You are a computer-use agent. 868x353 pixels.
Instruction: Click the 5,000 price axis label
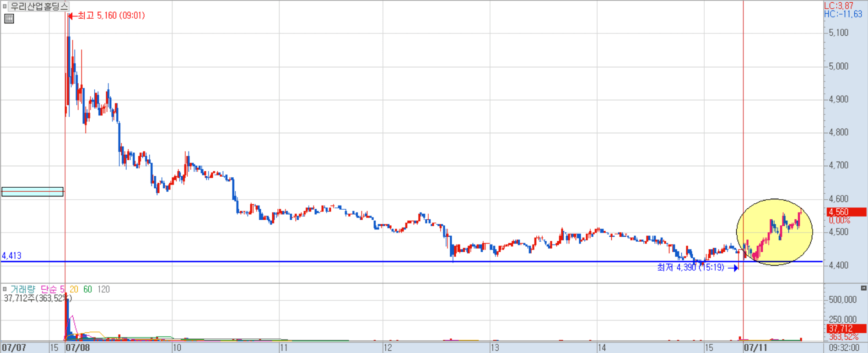tap(839, 66)
